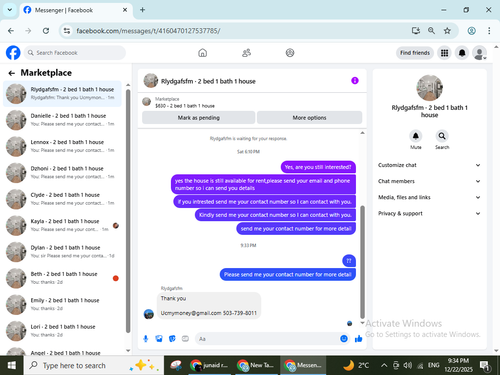Open Dylan's 2 bed 1 bath chat
The height and width of the screenshot is (375, 500).
(62, 252)
